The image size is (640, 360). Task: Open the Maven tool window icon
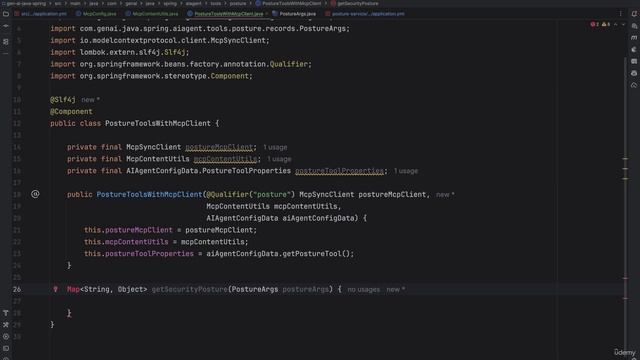pyautogui.click(x=634, y=38)
